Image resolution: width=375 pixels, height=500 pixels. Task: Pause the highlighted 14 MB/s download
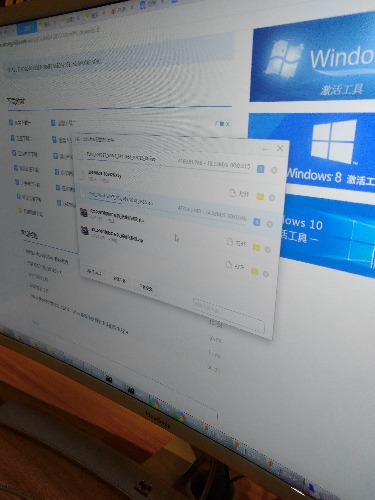click(x=257, y=222)
